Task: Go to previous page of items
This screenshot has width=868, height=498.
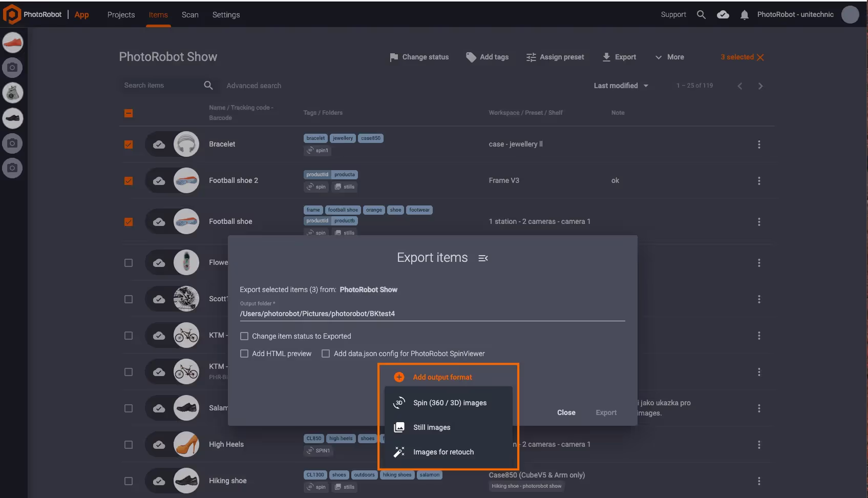Action: (740, 86)
